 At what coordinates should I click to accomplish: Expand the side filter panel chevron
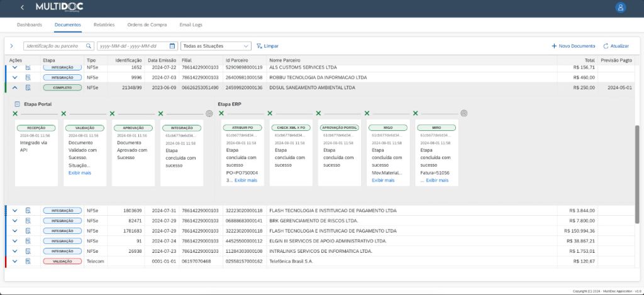(11, 46)
